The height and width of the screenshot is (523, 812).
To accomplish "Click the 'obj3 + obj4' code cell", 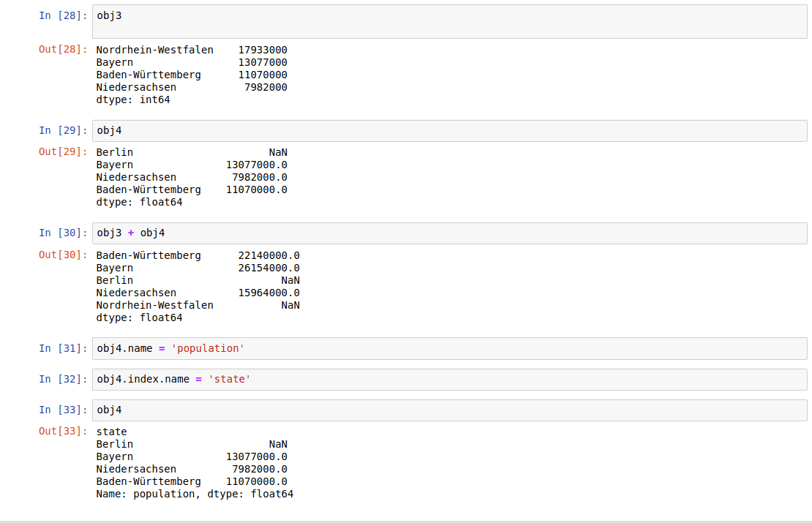I will pyautogui.click(x=449, y=233).
